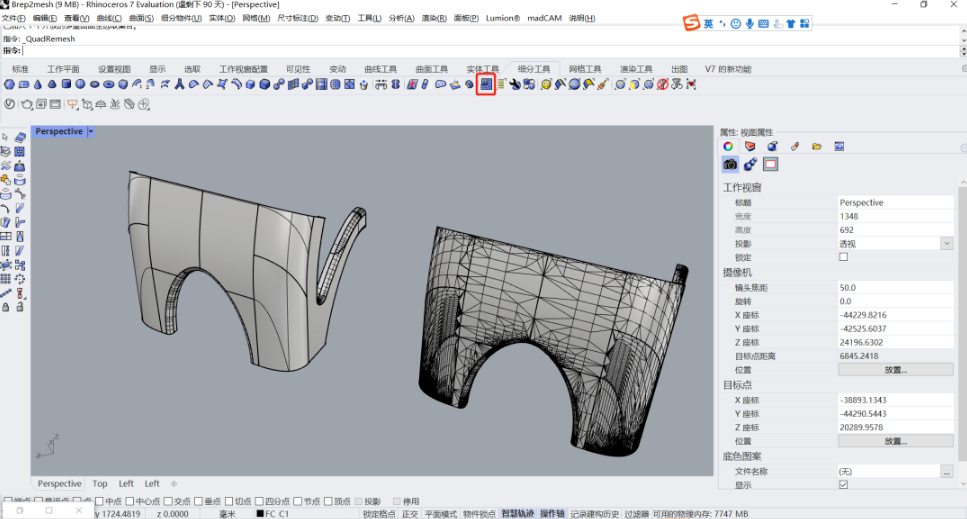Image resolution: width=967 pixels, height=519 pixels.
Task: Click the 标题 Perspective title field
Action: (x=895, y=202)
